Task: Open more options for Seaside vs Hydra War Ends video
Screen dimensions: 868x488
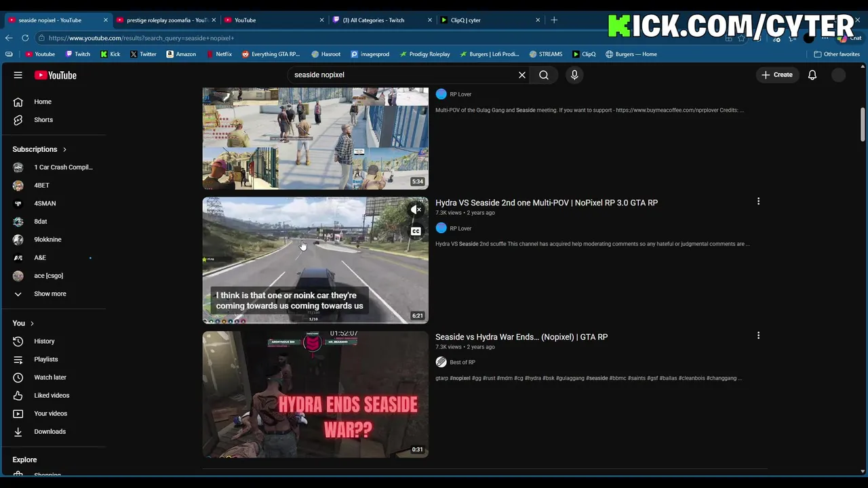Action: (x=758, y=335)
